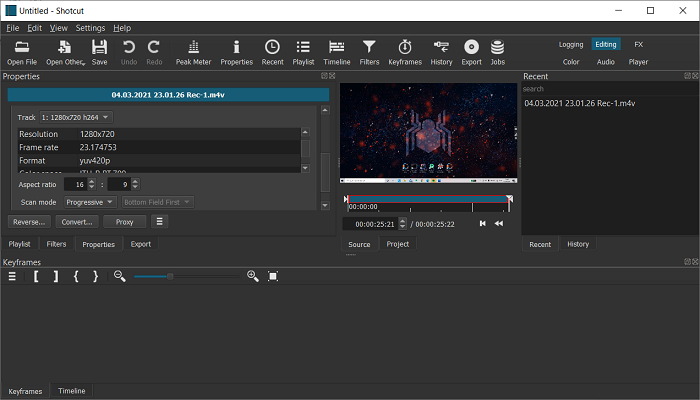The height and width of the screenshot is (400, 700).
Task: Switch to the Logging layout
Action: (571, 44)
